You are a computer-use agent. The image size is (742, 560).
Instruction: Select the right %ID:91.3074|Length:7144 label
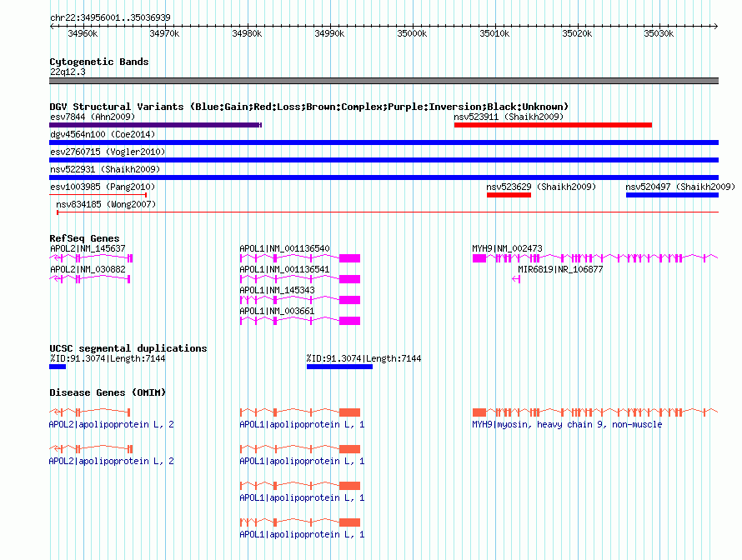point(363,358)
